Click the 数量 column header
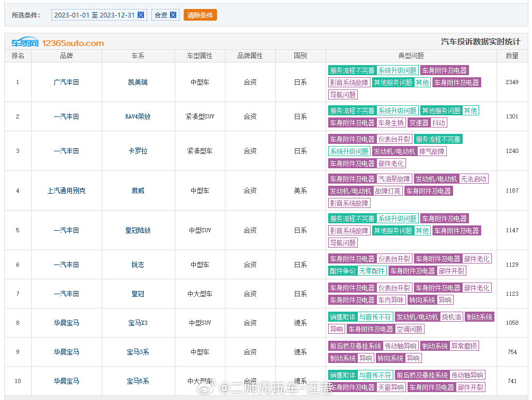The width and height of the screenshot is (532, 400). click(x=512, y=56)
